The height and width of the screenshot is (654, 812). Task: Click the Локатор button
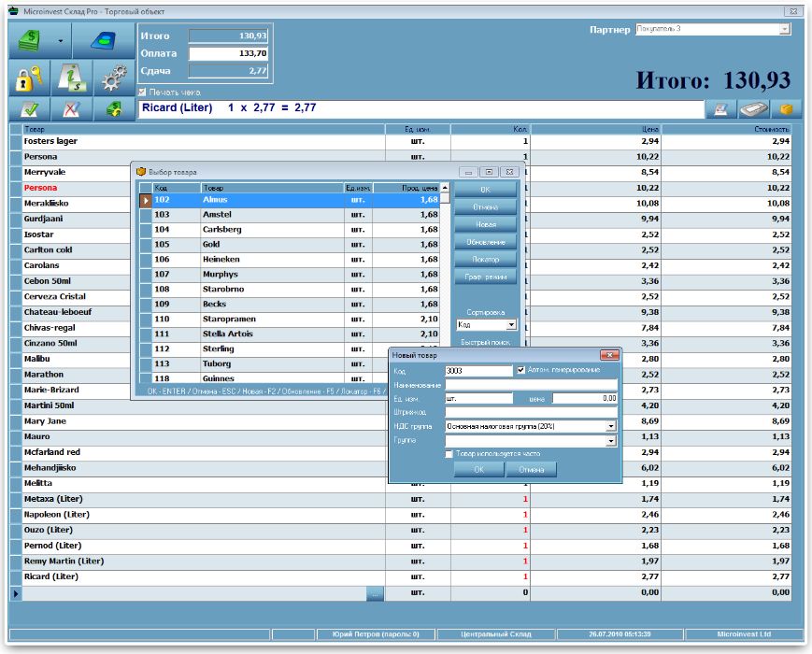485,260
